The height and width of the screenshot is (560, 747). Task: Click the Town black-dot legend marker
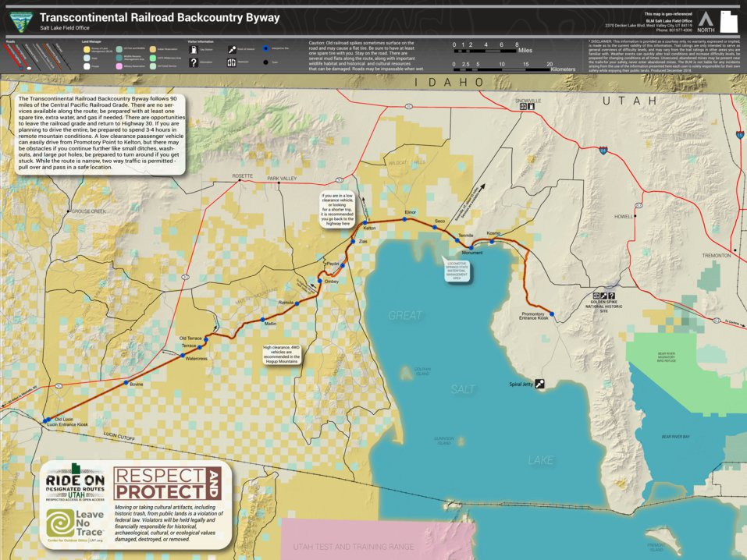[x=266, y=62]
